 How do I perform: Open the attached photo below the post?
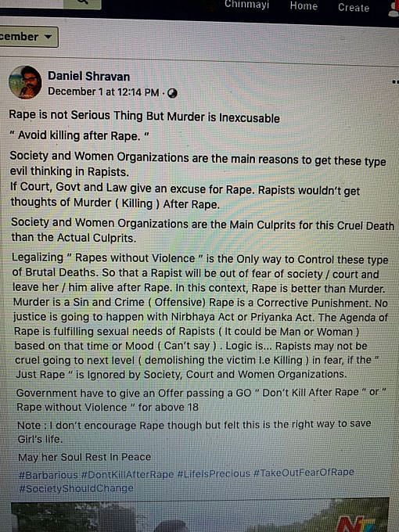point(200,516)
